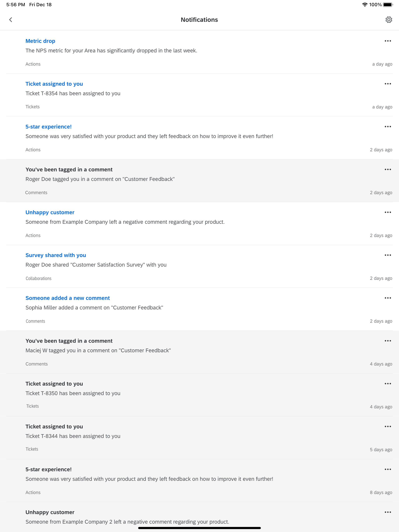Select the Ticket T-8344 assigned notification
The height and width of the screenshot is (532, 399).
pos(73,436)
